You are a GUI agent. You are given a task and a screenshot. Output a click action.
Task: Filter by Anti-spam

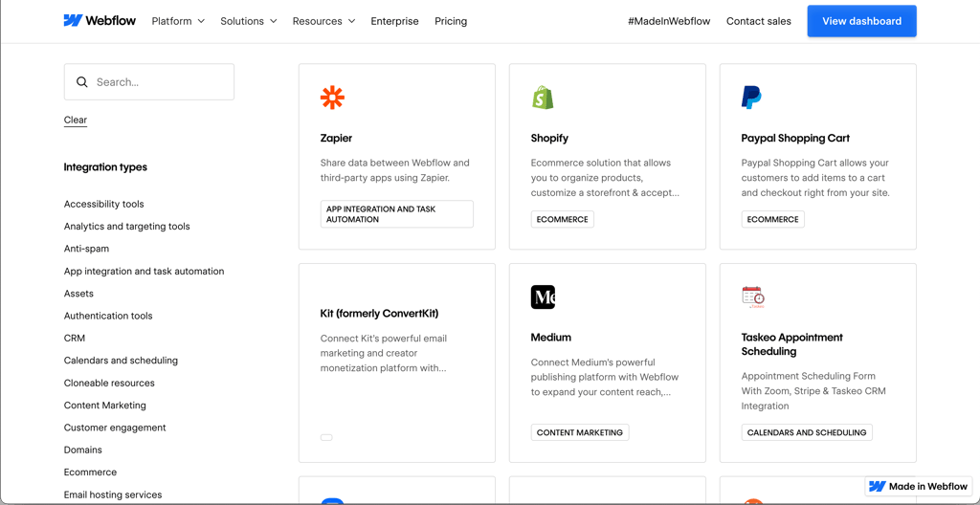pyautogui.click(x=86, y=249)
